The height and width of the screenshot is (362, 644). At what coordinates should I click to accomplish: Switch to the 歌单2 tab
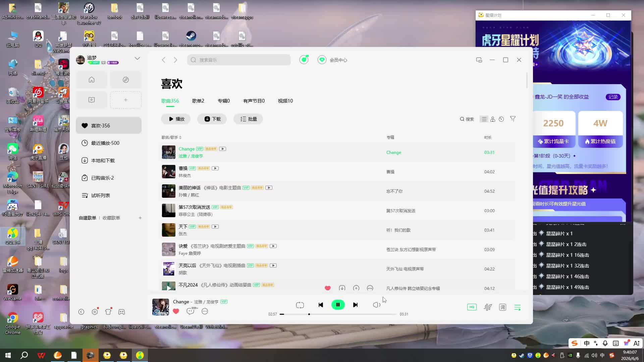coord(198,101)
